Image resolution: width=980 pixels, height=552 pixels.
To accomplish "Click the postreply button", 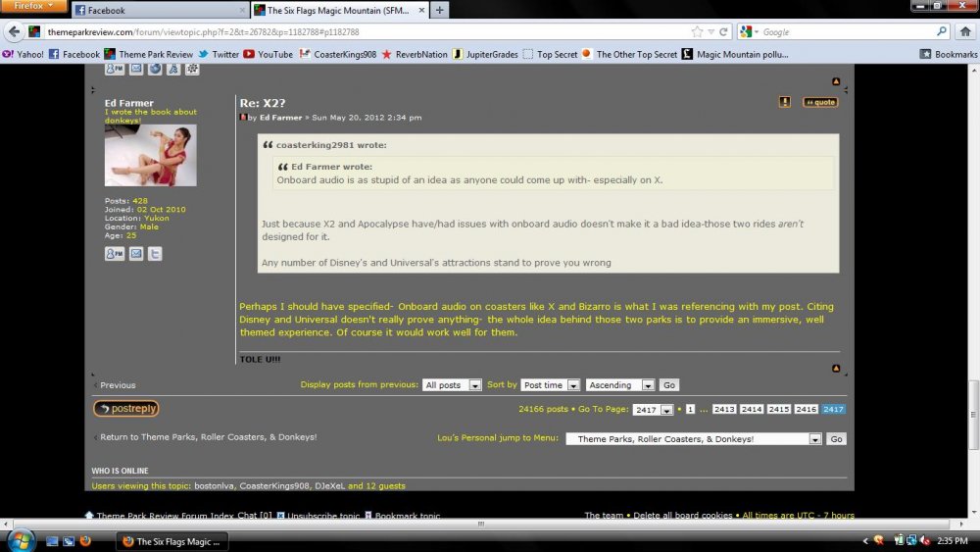I will click(125, 409).
